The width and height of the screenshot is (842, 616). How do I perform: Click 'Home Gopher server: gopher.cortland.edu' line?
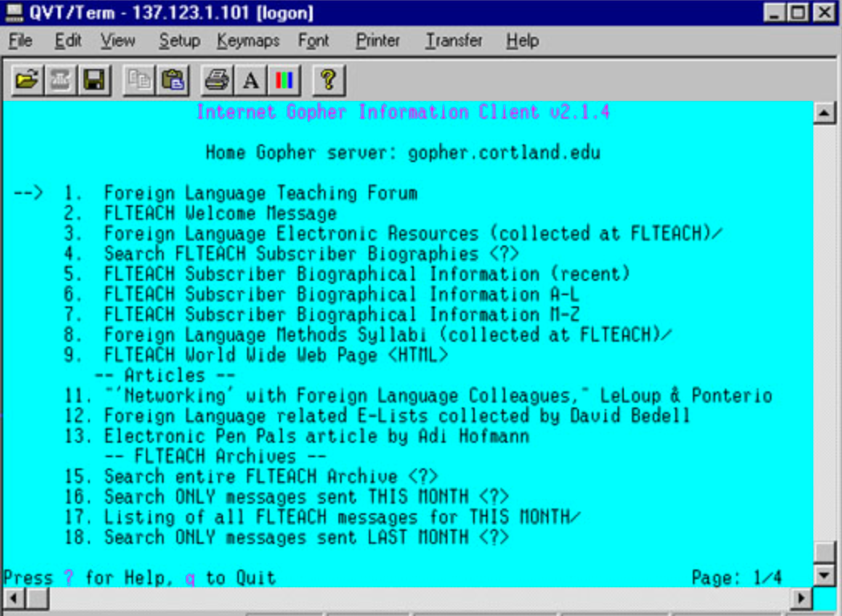click(403, 152)
